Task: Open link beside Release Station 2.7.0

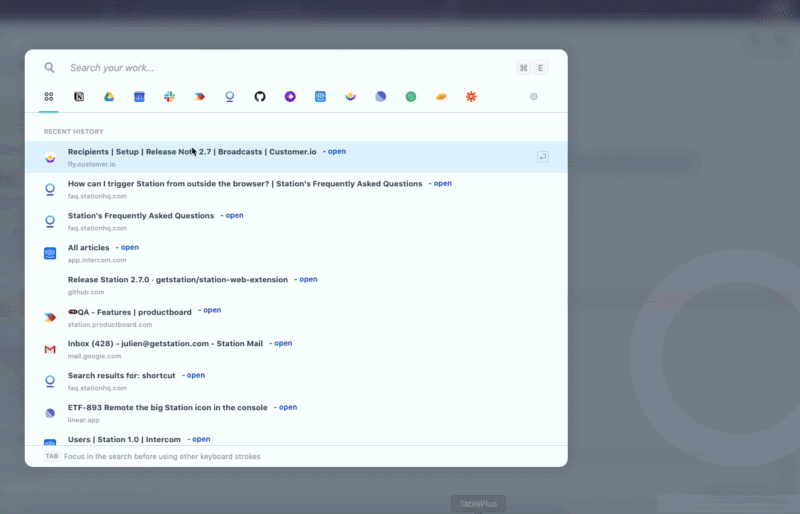Action: click(x=308, y=280)
